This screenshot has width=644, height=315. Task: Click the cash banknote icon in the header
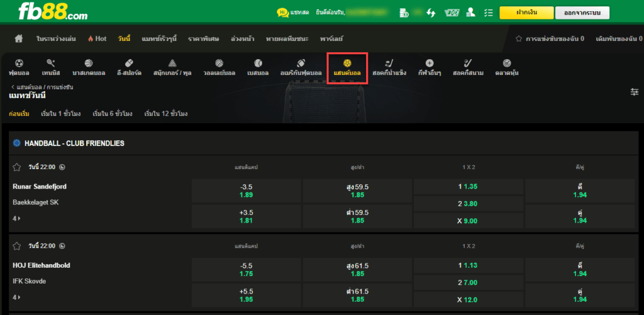click(x=452, y=13)
